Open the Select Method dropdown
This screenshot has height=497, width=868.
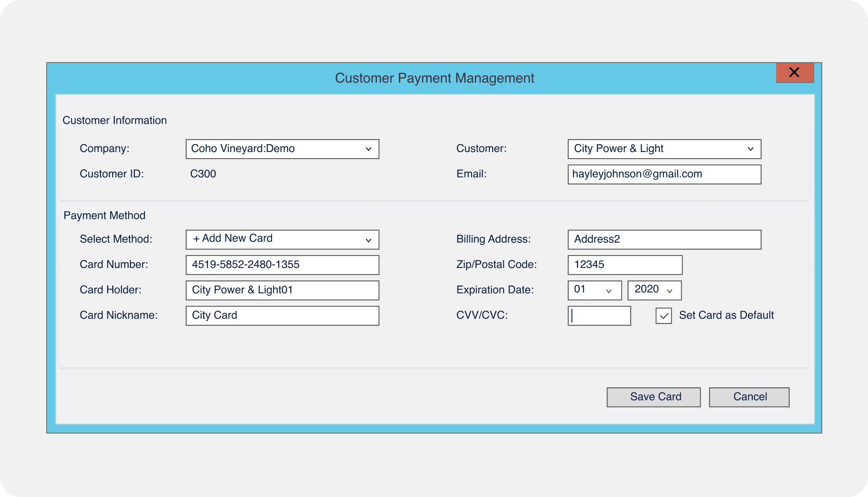point(282,239)
